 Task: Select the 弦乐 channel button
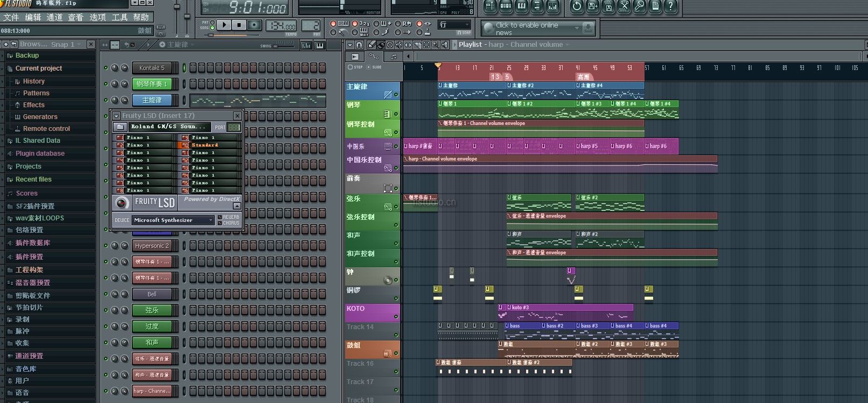[x=152, y=310]
